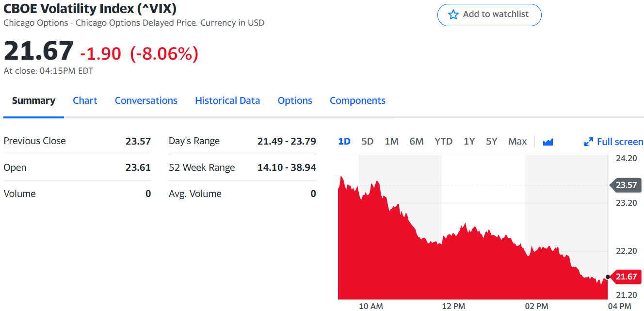This screenshot has height=311, width=644.
Task: Click the (-8.06%) percent change value
Action: (164, 53)
